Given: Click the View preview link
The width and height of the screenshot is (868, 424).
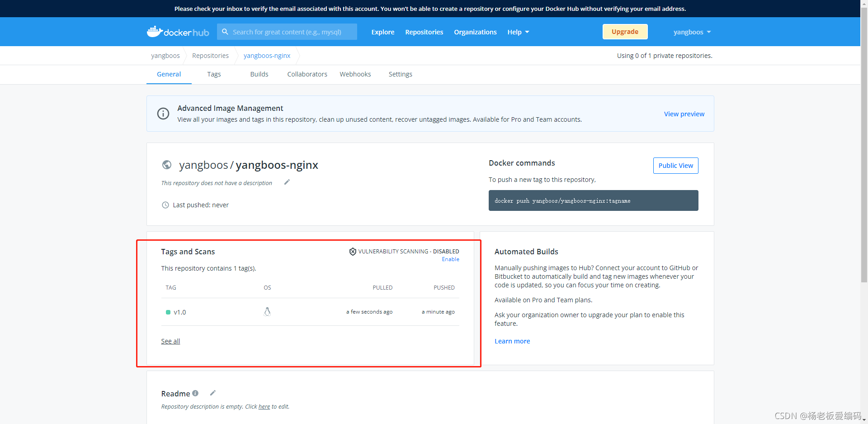Looking at the screenshot, I should pos(684,114).
